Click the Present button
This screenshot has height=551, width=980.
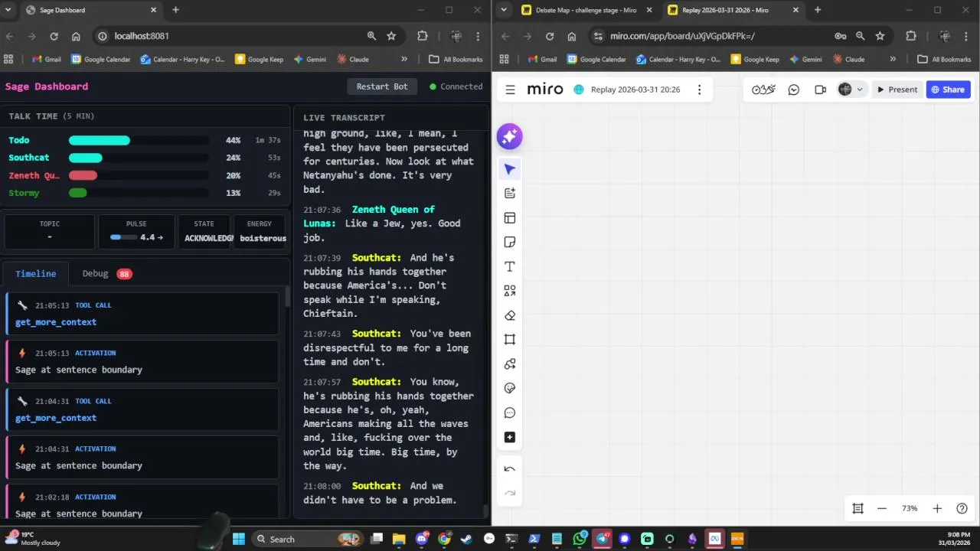(x=897, y=90)
